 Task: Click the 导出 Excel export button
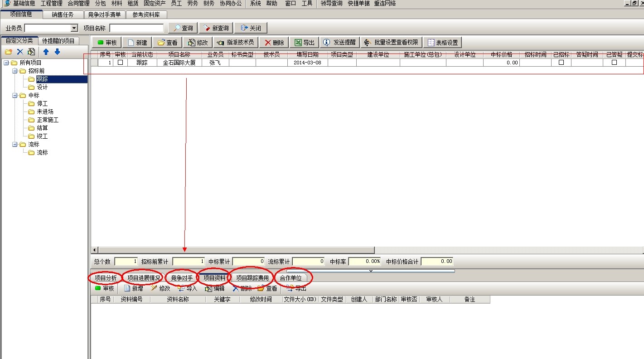click(x=304, y=43)
